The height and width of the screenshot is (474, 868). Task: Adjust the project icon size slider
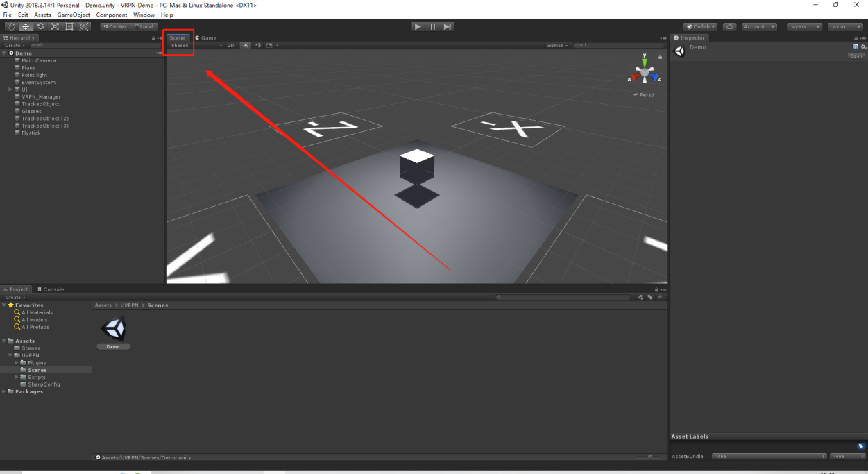click(x=649, y=457)
